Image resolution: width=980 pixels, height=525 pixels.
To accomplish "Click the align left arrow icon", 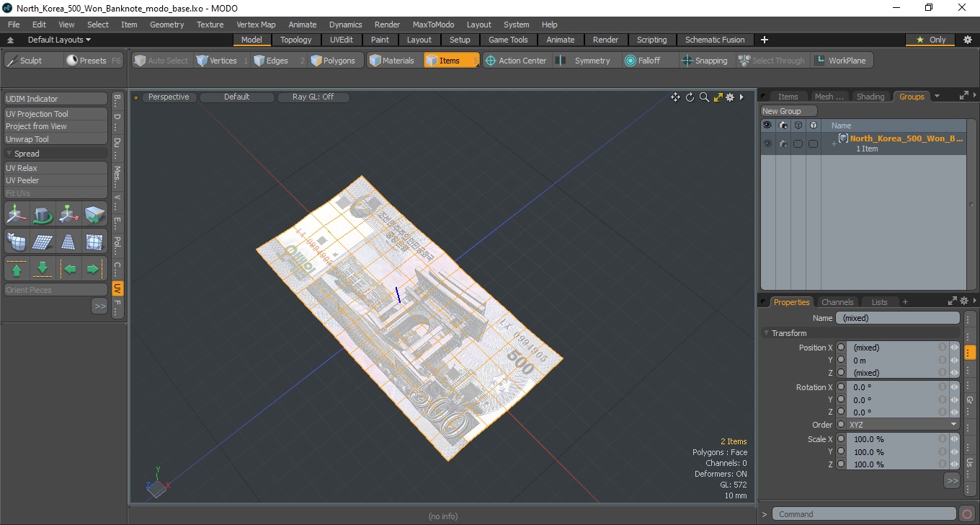I will pyautogui.click(x=68, y=269).
